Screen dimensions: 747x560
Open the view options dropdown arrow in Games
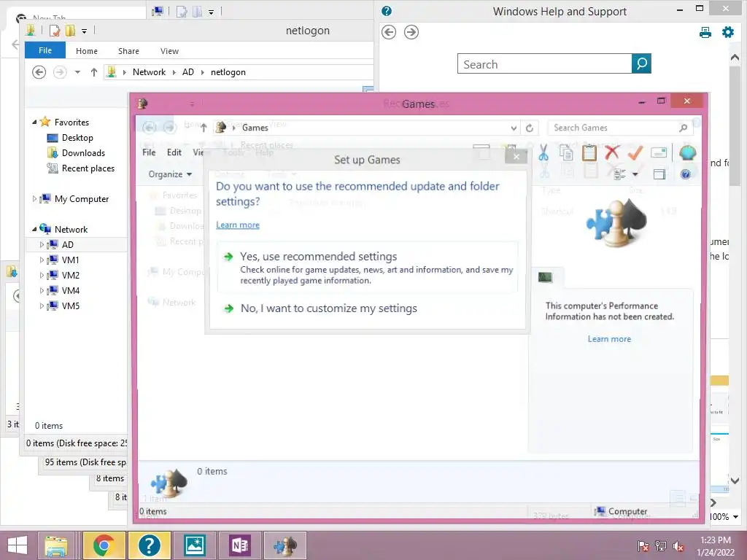pyautogui.click(x=635, y=174)
